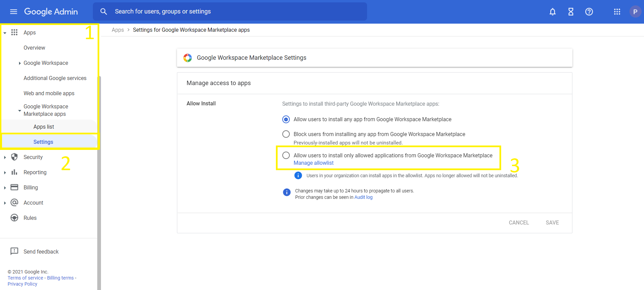Screen dimensions: 644x290
Task: Expand the Billing section arrow
Action: (5, 188)
